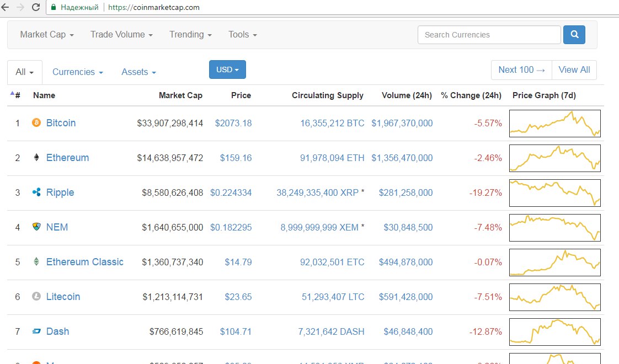619x364 pixels.
Task: Sort table by Price column
Action: coord(241,95)
